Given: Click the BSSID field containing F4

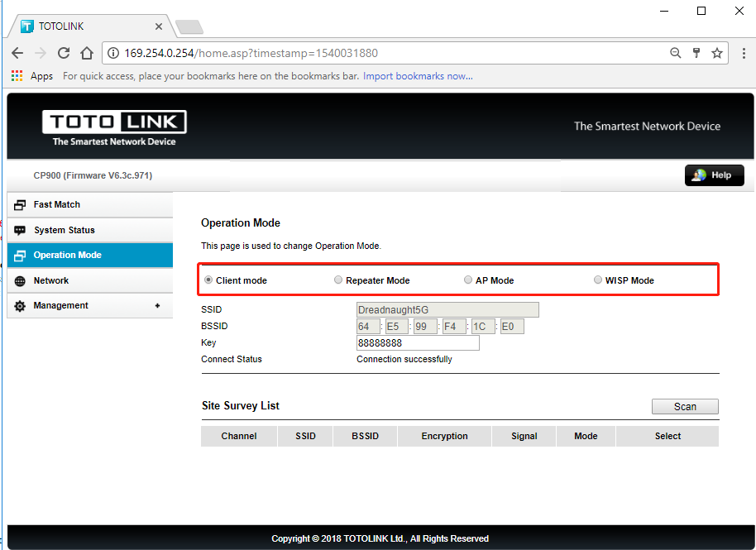Looking at the screenshot, I should click(x=454, y=327).
